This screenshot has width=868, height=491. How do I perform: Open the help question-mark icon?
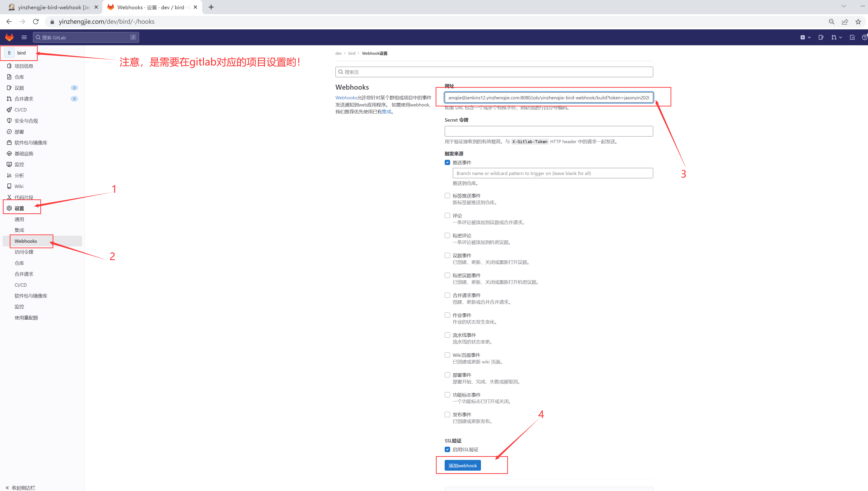865,37
